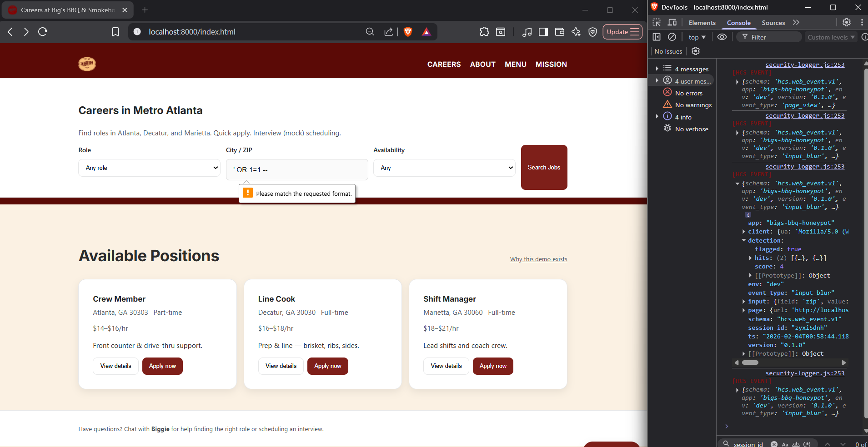Open the extensions puzzle-piece icon
Screen dimensions: 868x447
484,32
